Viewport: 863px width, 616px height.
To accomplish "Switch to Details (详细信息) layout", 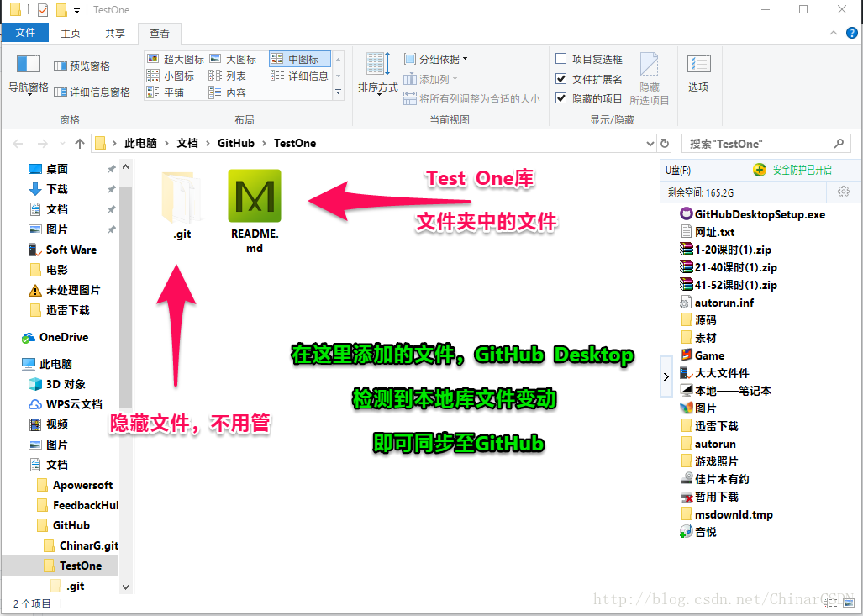I will pos(299,76).
